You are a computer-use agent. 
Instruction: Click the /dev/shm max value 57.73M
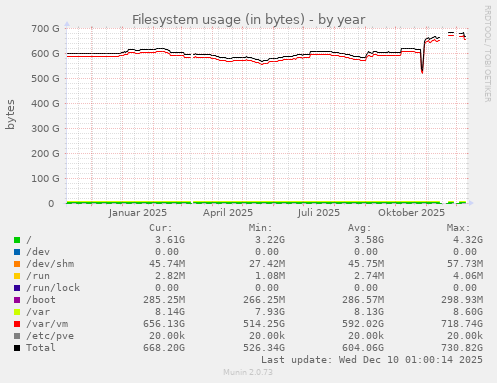click(465, 264)
